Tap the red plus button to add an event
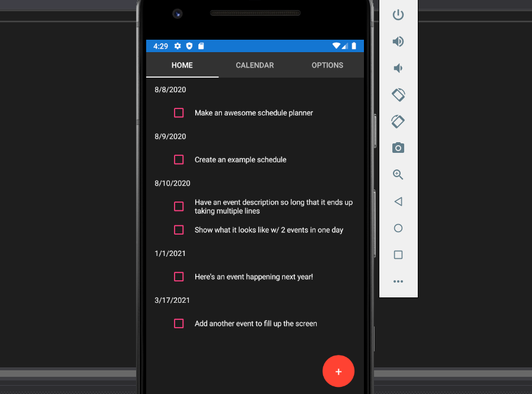This screenshot has width=532, height=394. pyautogui.click(x=338, y=371)
